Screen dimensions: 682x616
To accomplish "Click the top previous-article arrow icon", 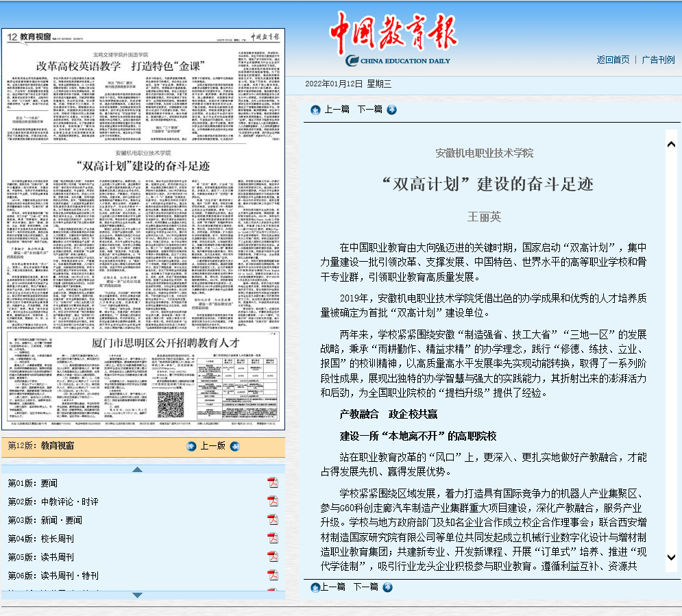I will click(315, 110).
